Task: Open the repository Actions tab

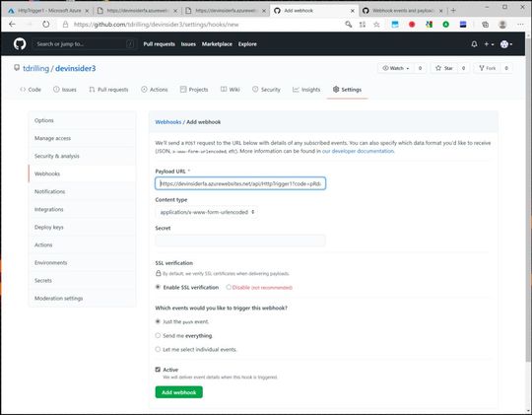Action: pyautogui.click(x=155, y=90)
